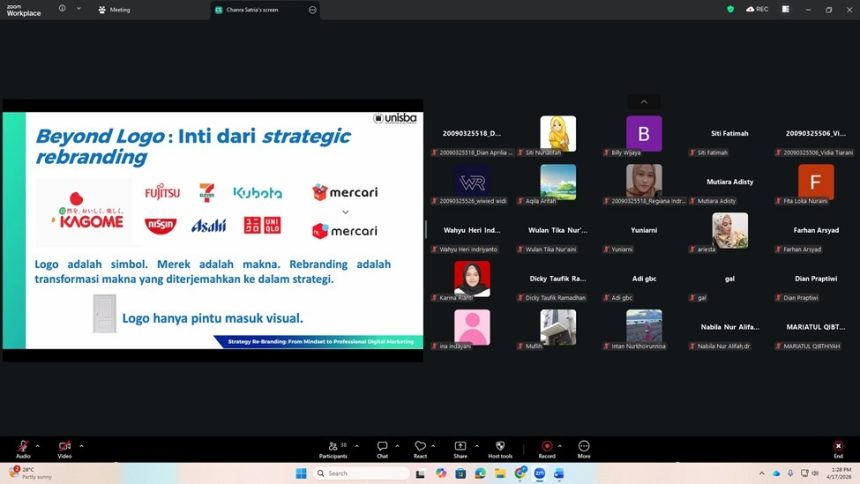
Task: Click the Kagome logo in shared slide
Action: pyautogui.click(x=86, y=211)
